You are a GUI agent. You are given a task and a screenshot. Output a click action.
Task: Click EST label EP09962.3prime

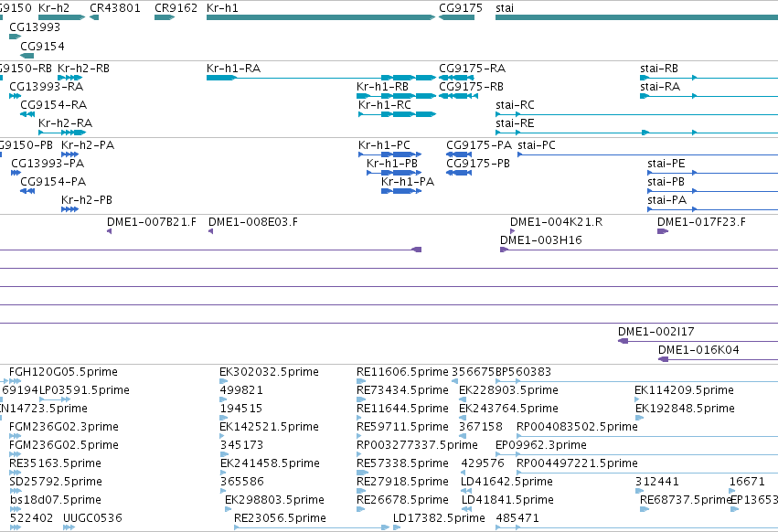[x=541, y=444]
